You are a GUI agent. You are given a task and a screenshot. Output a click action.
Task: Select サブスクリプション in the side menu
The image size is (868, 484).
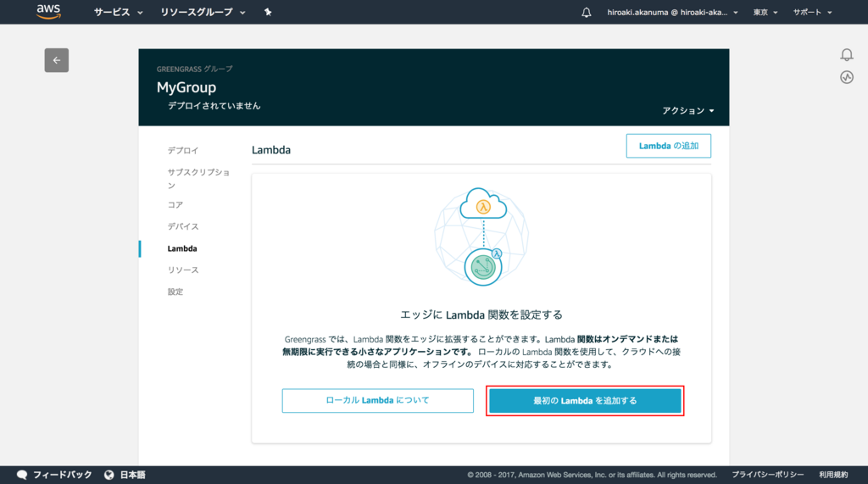pyautogui.click(x=198, y=178)
